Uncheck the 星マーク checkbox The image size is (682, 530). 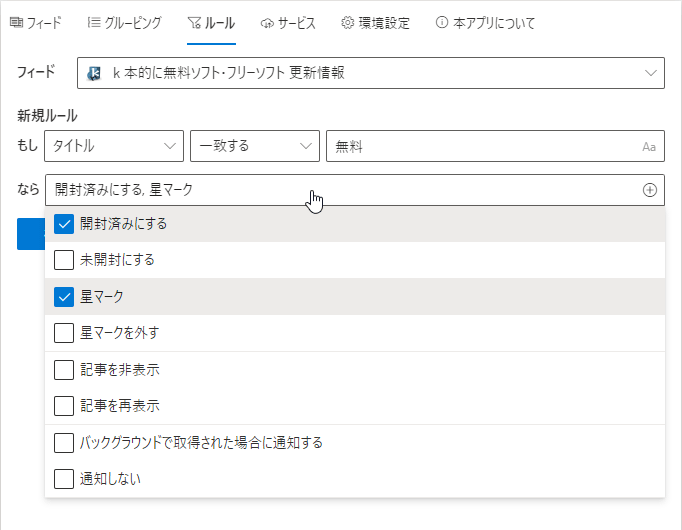pos(64,297)
